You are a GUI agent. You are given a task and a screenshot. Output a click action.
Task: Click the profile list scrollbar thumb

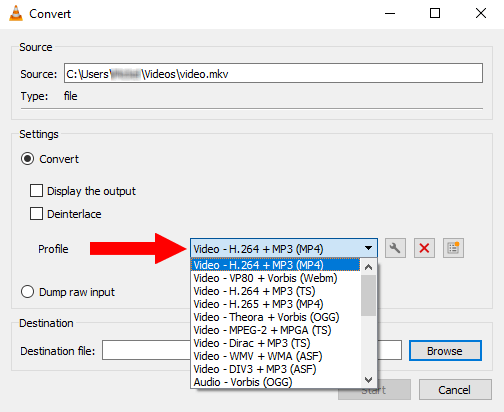pos(368,295)
